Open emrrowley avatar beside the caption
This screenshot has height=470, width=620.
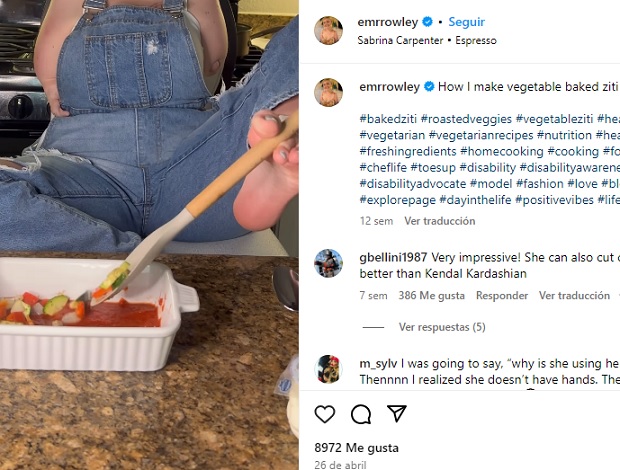pyautogui.click(x=328, y=92)
